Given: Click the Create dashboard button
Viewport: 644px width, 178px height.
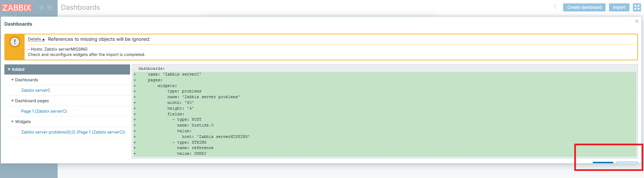Looking at the screenshot, I should (x=584, y=7).
